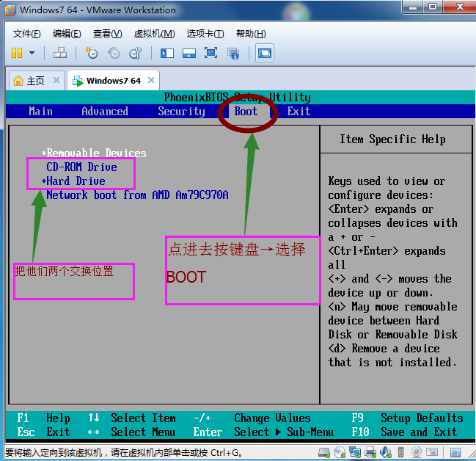Click the webcam status bar icon
The image size is (476, 461).
tap(417, 452)
